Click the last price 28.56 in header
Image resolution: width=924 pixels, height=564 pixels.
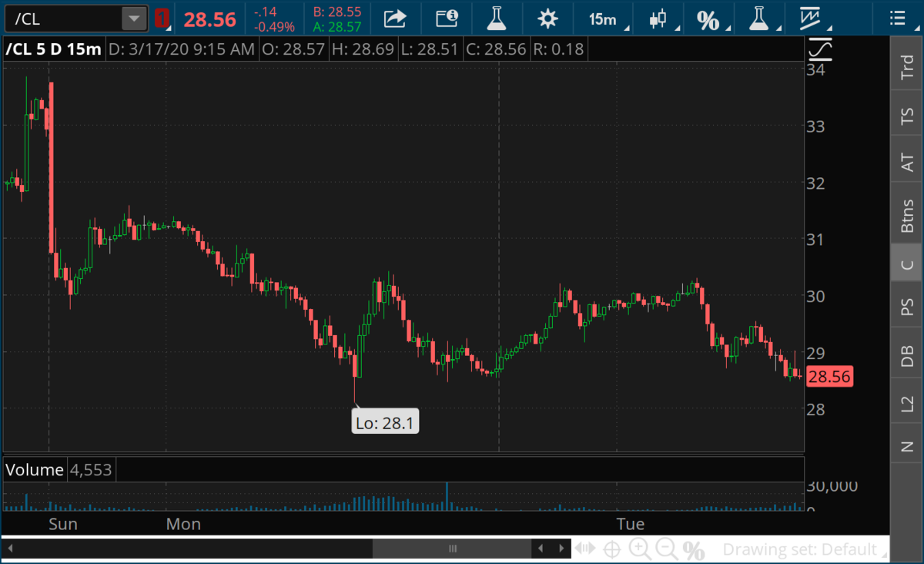[x=209, y=19]
